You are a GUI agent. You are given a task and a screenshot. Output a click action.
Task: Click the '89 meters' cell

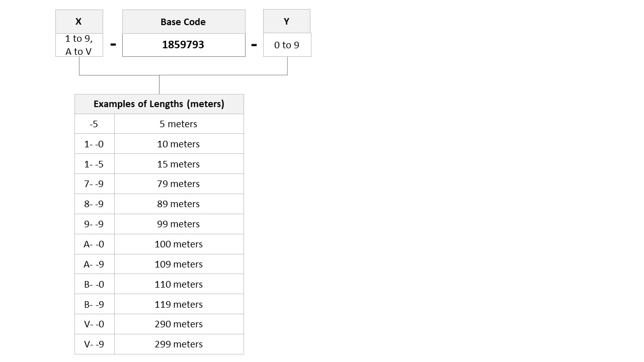coord(179,204)
